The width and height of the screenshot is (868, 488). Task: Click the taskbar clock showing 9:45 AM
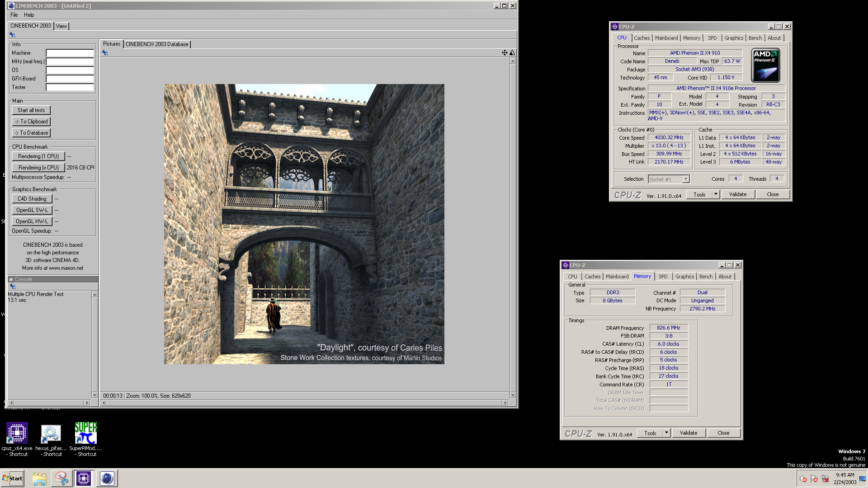[x=845, y=479]
